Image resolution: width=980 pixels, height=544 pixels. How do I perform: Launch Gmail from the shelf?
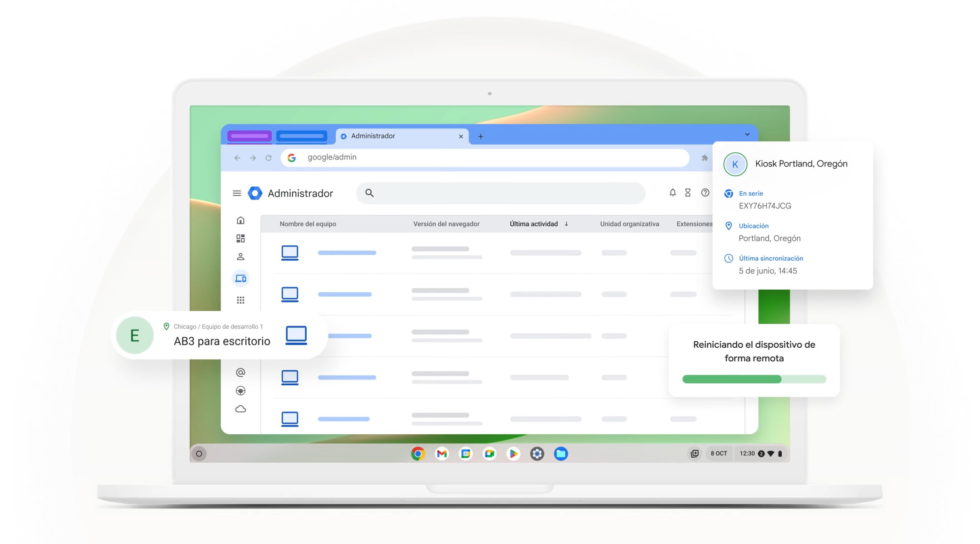click(x=441, y=453)
